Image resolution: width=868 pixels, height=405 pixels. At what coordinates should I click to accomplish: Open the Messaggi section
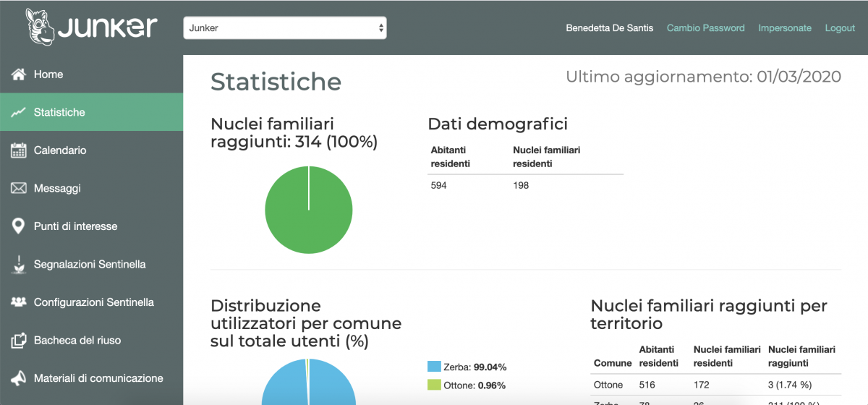pos(91,188)
